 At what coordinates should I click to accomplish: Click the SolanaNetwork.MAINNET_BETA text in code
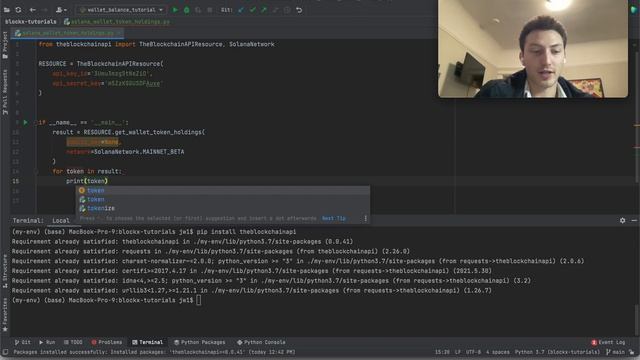click(139, 152)
